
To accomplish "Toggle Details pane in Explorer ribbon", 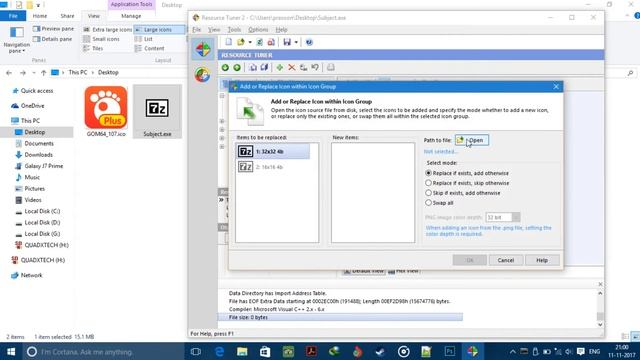I will coord(53,39).
